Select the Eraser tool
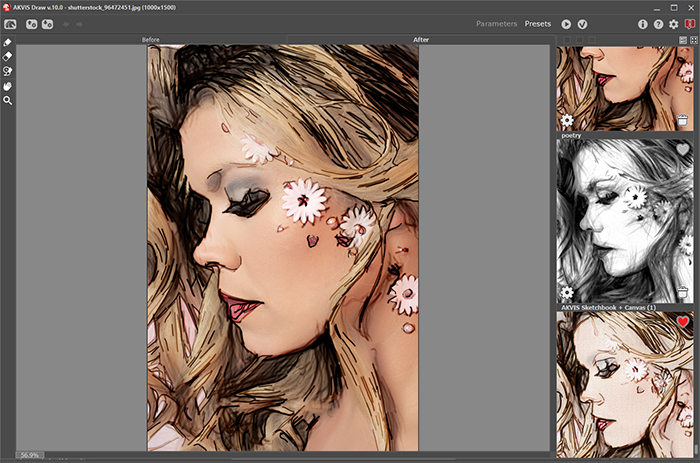Screen dimensions: 700x463 pyautogui.click(x=8, y=57)
